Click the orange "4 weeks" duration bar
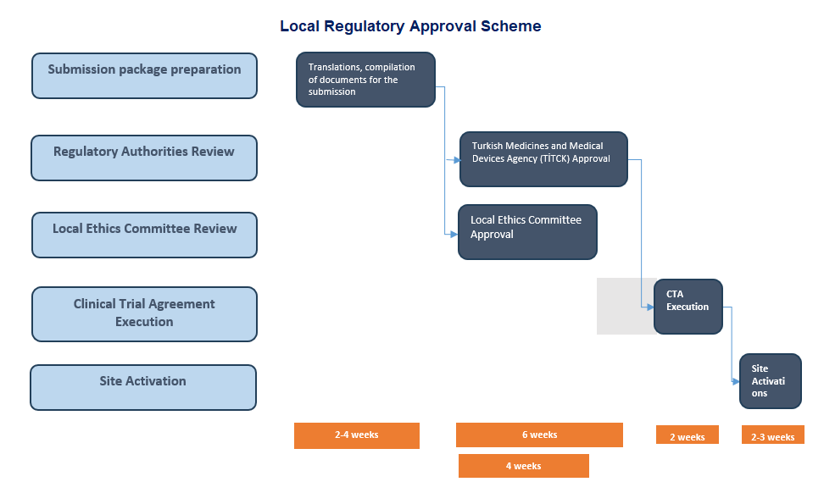 pos(523,466)
